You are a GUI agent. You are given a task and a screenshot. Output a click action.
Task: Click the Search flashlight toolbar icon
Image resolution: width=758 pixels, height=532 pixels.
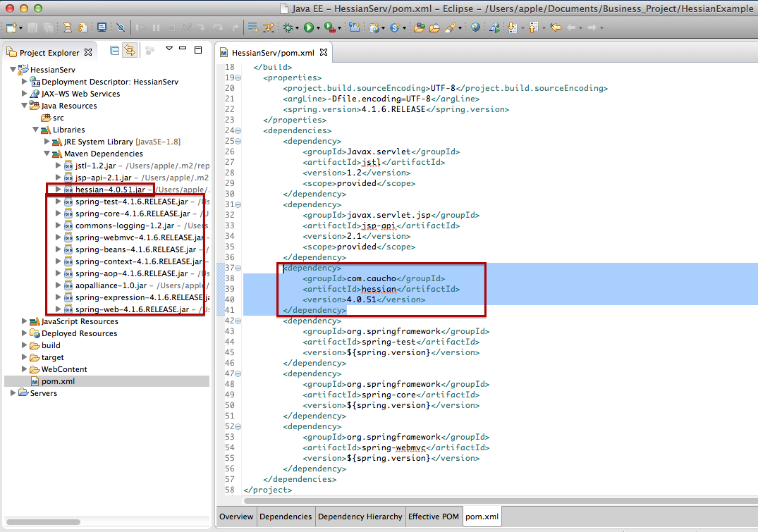pyautogui.click(x=450, y=27)
